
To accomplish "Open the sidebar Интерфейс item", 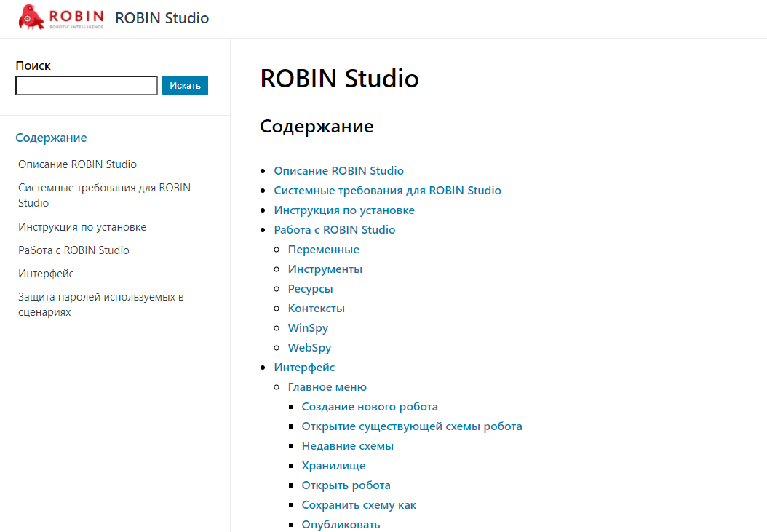I will tap(46, 274).
